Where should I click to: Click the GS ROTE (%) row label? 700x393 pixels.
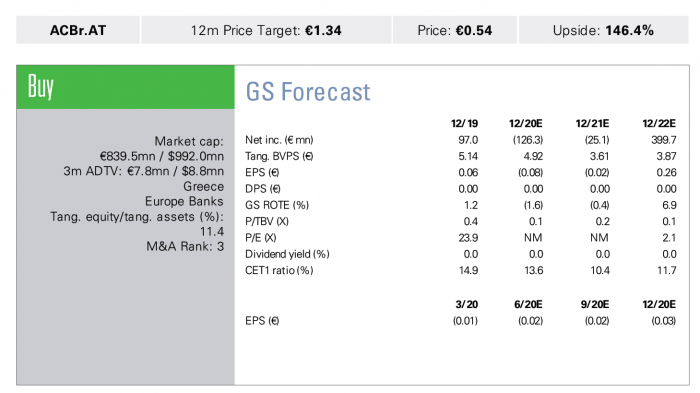coord(277,205)
